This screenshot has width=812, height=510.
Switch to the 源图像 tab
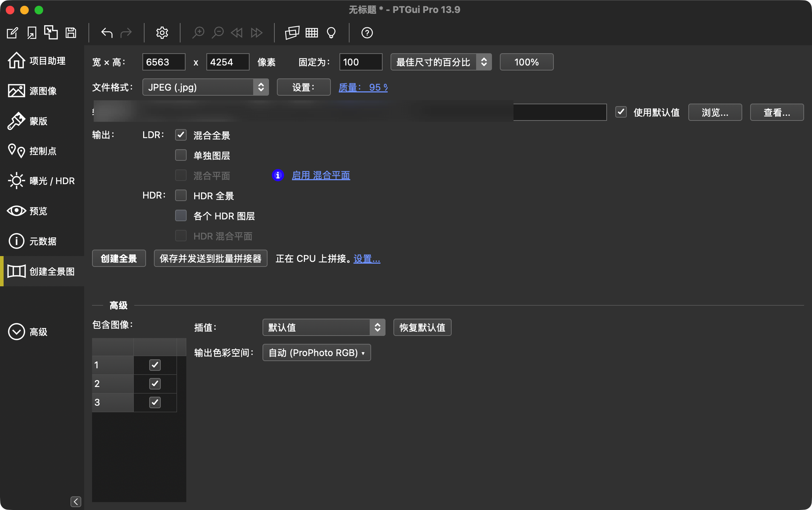pyautogui.click(x=42, y=91)
